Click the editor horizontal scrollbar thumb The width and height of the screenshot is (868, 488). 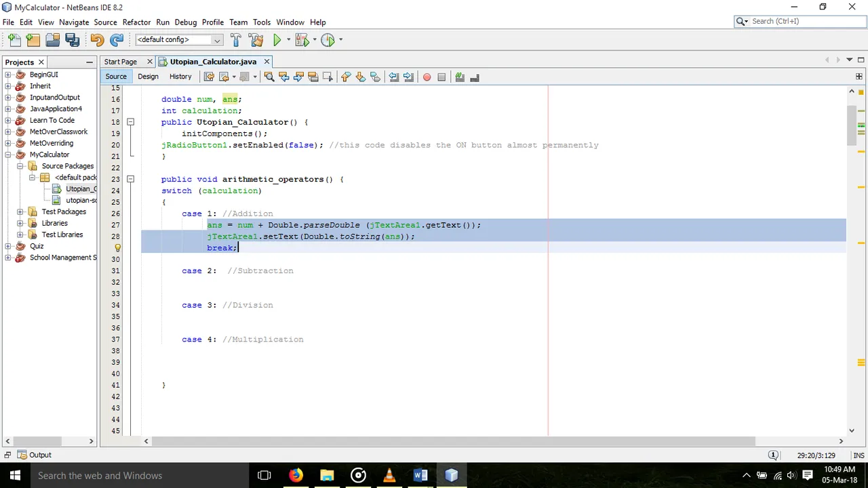[453, 441]
